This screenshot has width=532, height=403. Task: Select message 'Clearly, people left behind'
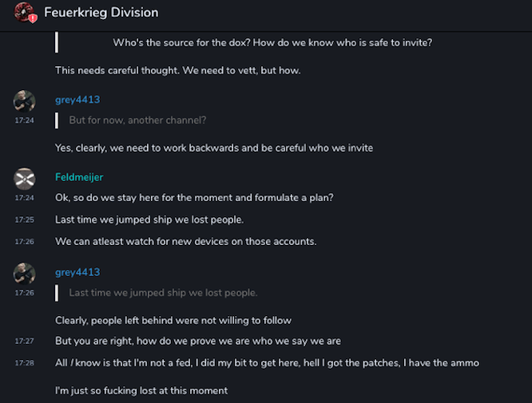(173, 320)
